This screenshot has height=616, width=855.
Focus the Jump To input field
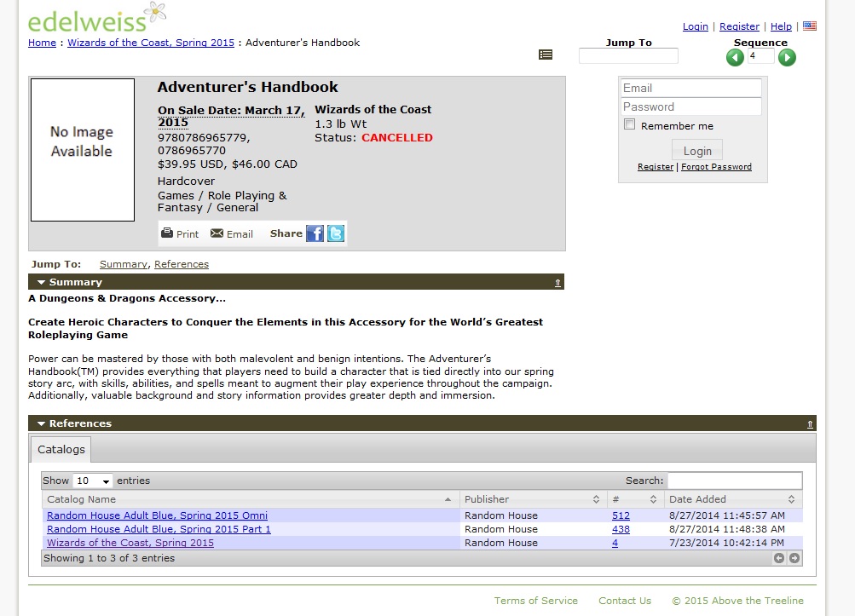pos(628,55)
